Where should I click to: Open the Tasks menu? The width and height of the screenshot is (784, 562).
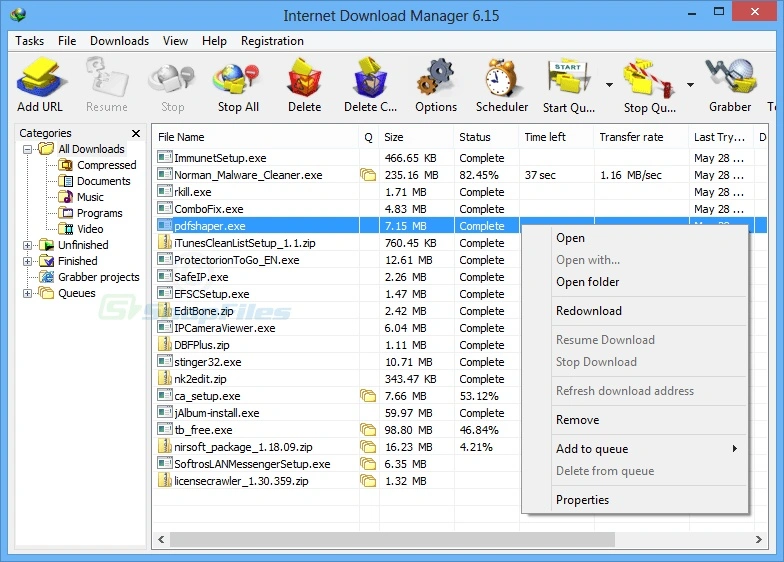30,40
